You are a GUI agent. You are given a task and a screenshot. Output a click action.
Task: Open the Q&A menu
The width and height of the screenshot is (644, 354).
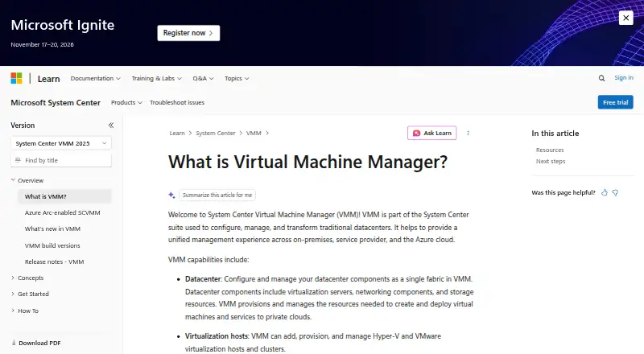203,78
